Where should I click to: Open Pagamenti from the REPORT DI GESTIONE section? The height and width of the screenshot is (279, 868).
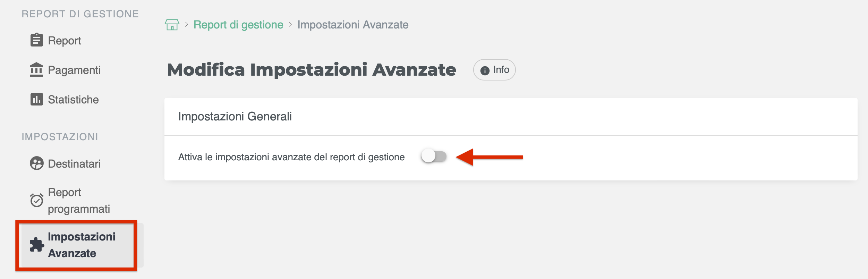[x=74, y=70]
